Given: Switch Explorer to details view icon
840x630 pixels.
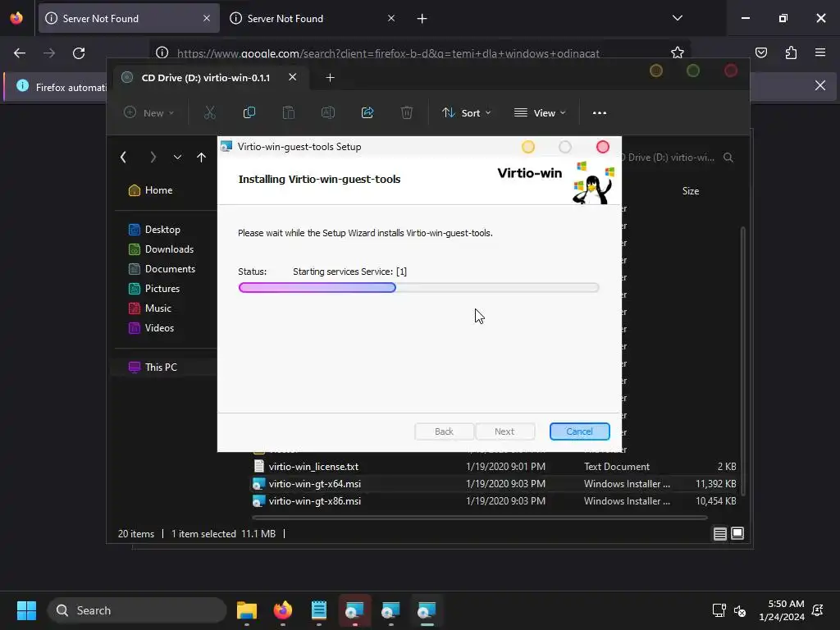Looking at the screenshot, I should click(x=720, y=533).
